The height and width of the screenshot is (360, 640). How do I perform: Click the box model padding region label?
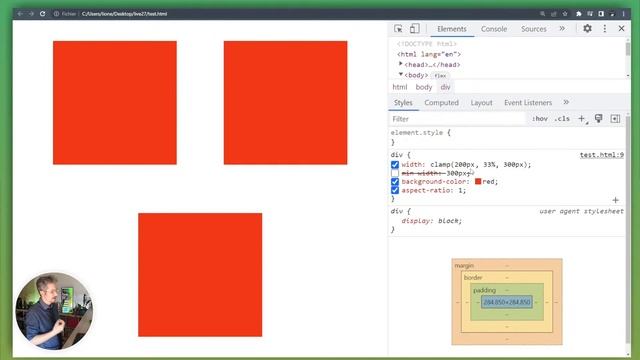coord(484,290)
